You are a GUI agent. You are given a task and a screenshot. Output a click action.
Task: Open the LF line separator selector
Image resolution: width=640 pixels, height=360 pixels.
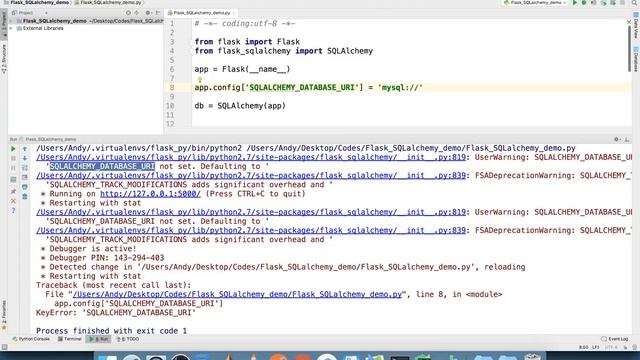coord(596,347)
